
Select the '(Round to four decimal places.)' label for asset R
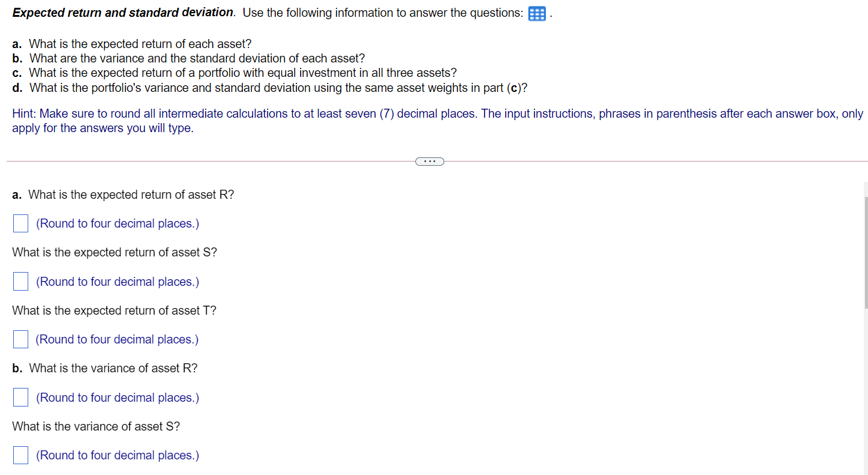(117, 223)
